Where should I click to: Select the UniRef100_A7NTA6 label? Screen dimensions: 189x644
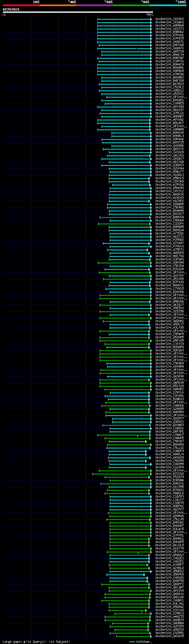(x=170, y=74)
